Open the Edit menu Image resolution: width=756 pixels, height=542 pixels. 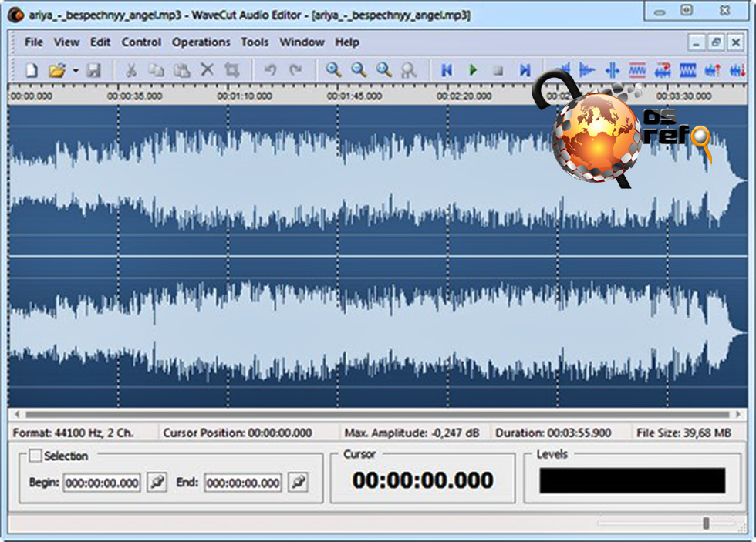click(100, 42)
